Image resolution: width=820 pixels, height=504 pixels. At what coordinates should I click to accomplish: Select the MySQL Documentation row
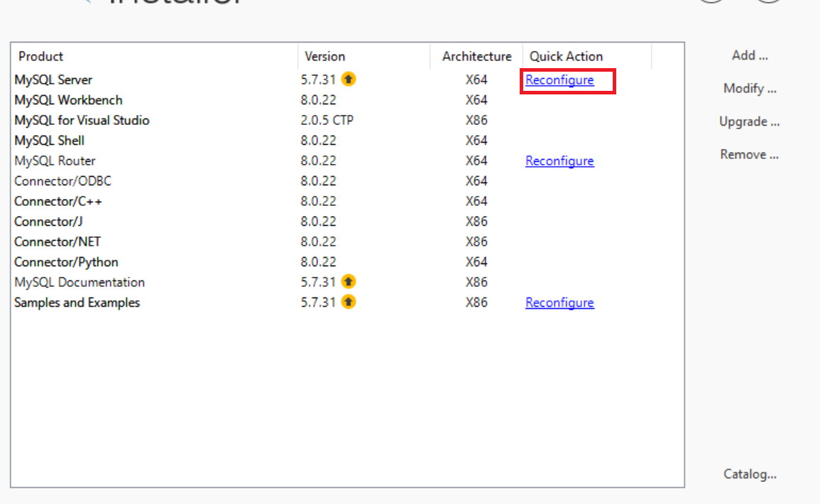click(x=347, y=283)
